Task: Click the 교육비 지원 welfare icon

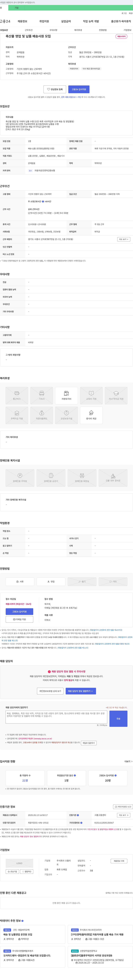Action: 91,396
